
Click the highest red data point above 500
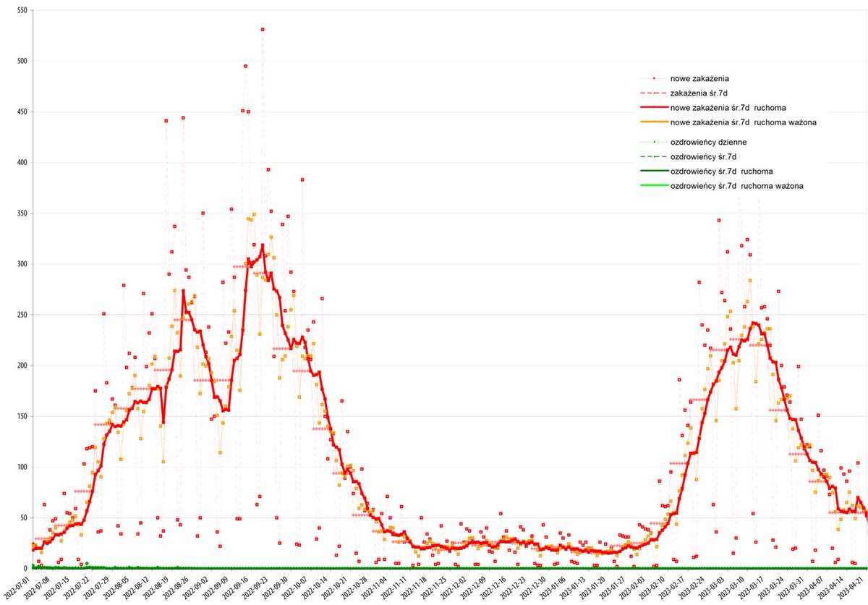(x=263, y=30)
